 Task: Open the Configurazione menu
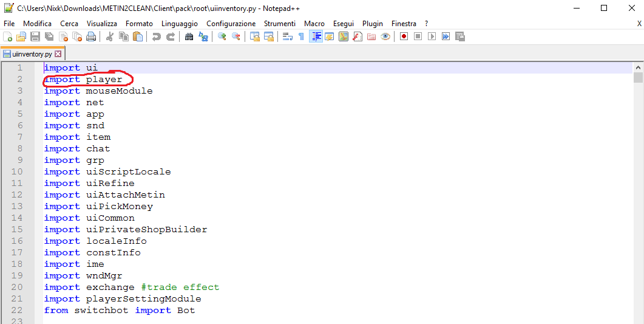[231, 24]
